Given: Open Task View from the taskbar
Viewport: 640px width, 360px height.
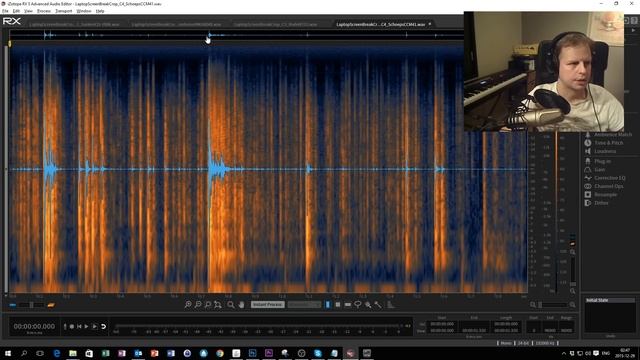Looking at the screenshot, I should pos(40,353).
